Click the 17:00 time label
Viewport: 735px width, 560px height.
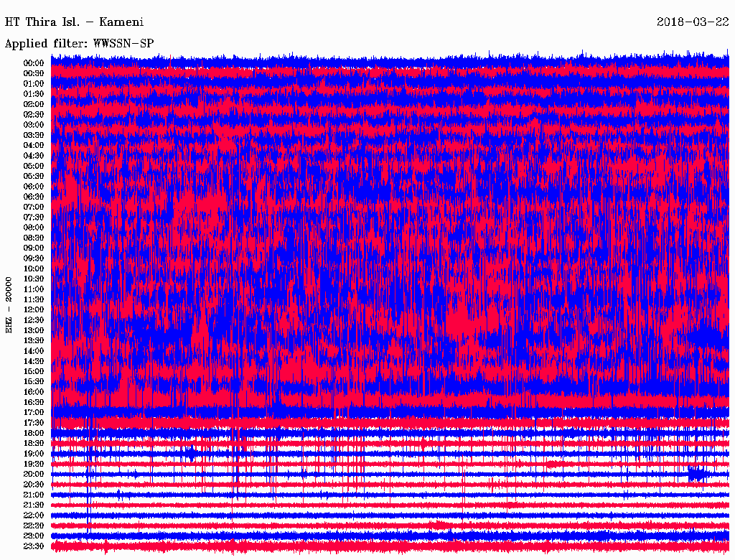click(x=34, y=412)
